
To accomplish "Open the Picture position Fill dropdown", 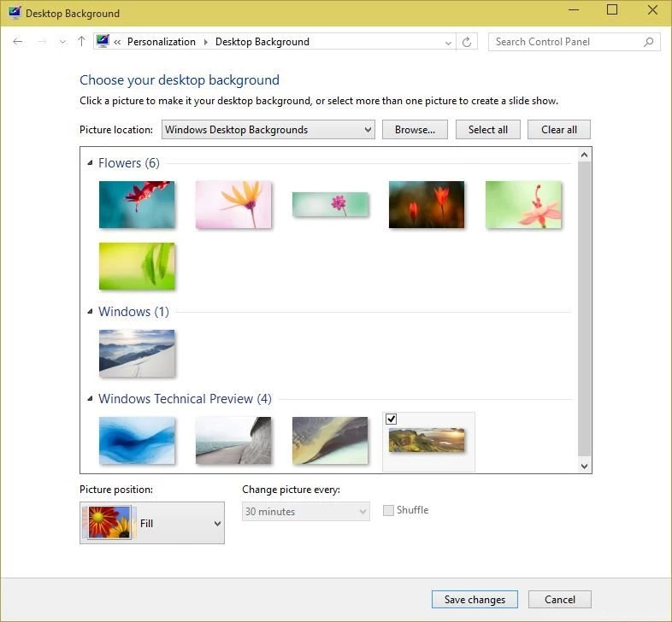I will coord(152,523).
